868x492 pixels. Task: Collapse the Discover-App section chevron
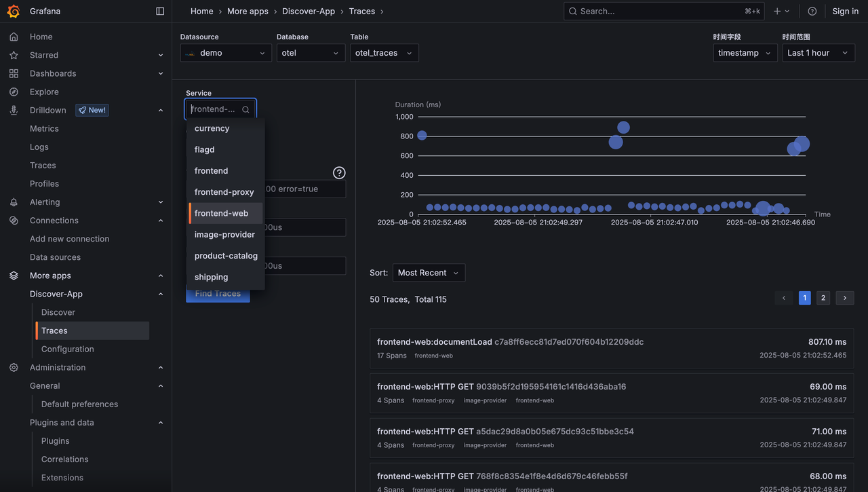(161, 294)
